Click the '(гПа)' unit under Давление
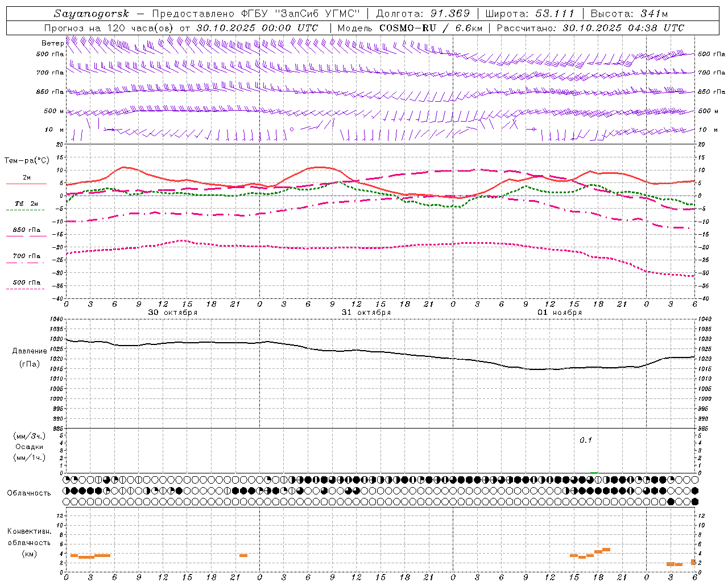 pyautogui.click(x=30, y=364)
